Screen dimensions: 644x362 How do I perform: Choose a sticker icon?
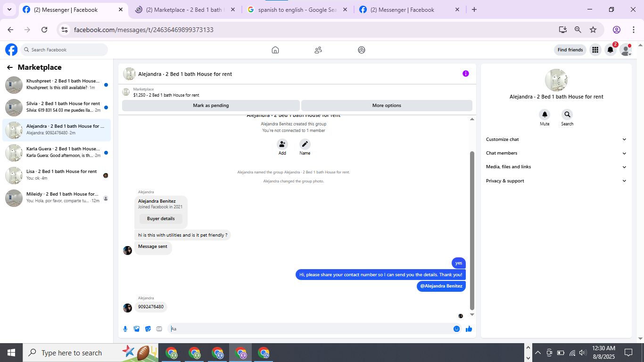[148, 329]
